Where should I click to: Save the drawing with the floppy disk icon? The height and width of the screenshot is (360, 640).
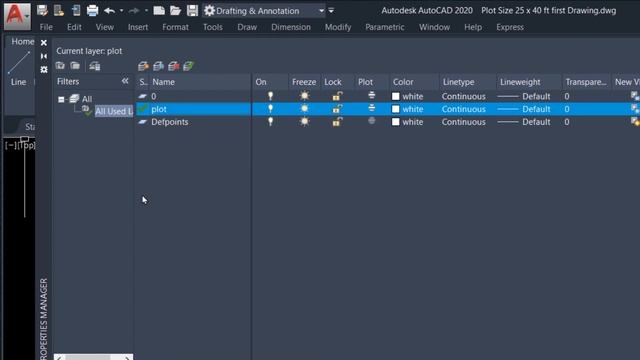[x=192, y=11]
